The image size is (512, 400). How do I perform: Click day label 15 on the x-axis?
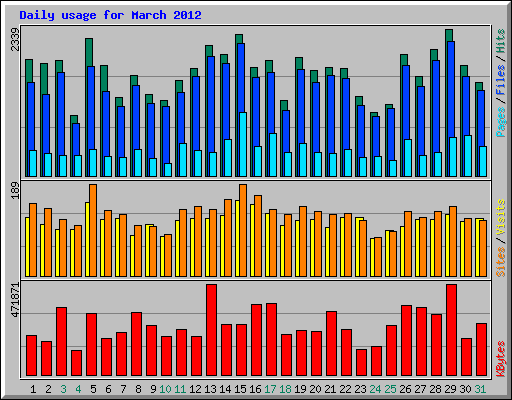240,389
